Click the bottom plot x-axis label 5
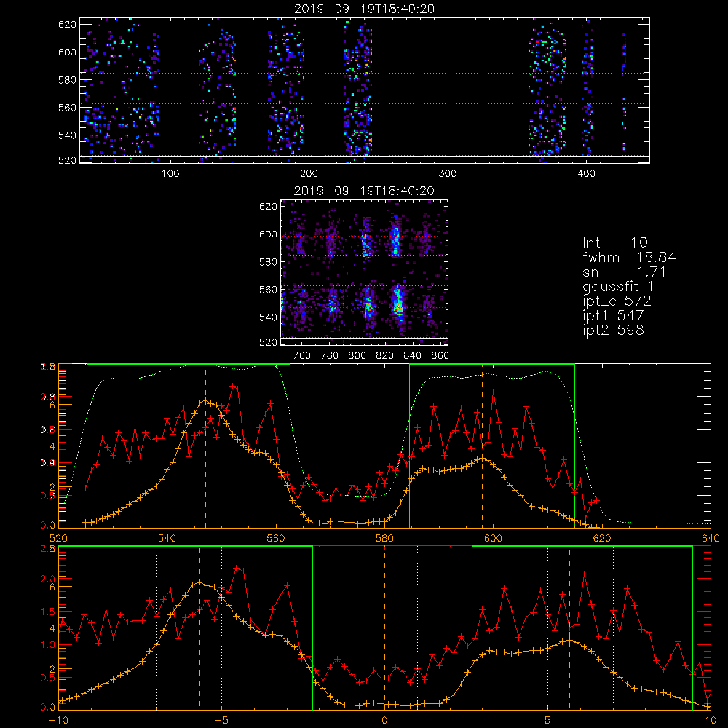728x728 pixels. coord(548,720)
